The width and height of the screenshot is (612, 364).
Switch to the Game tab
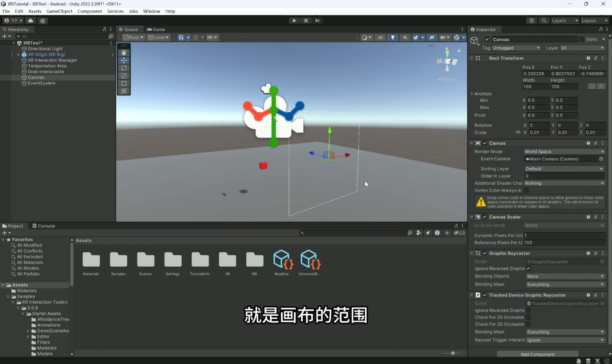point(156,29)
